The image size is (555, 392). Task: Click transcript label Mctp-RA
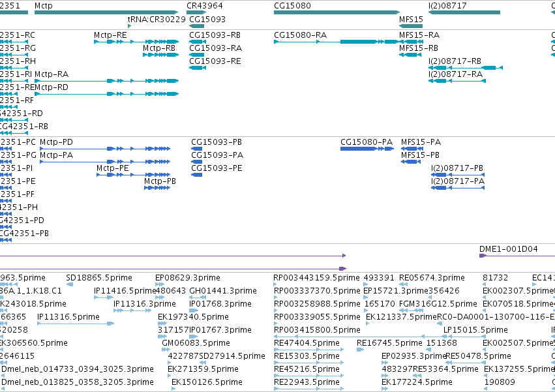point(52,74)
